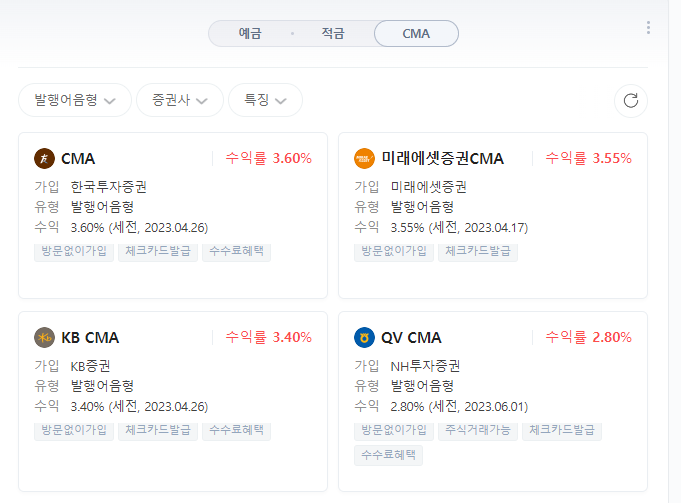
Task: Click the 체크카드발급 tag on QV CMA card
Action: pyautogui.click(x=562, y=430)
